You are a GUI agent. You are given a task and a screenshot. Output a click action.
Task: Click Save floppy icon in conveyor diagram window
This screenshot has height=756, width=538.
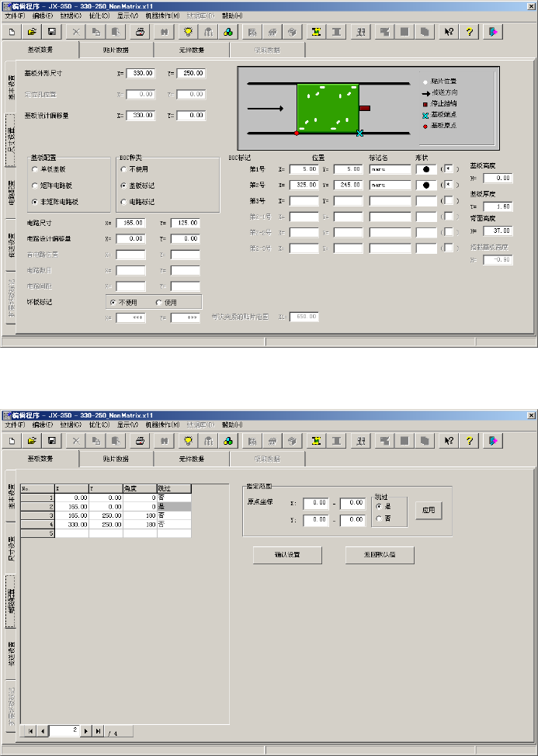coord(51,32)
